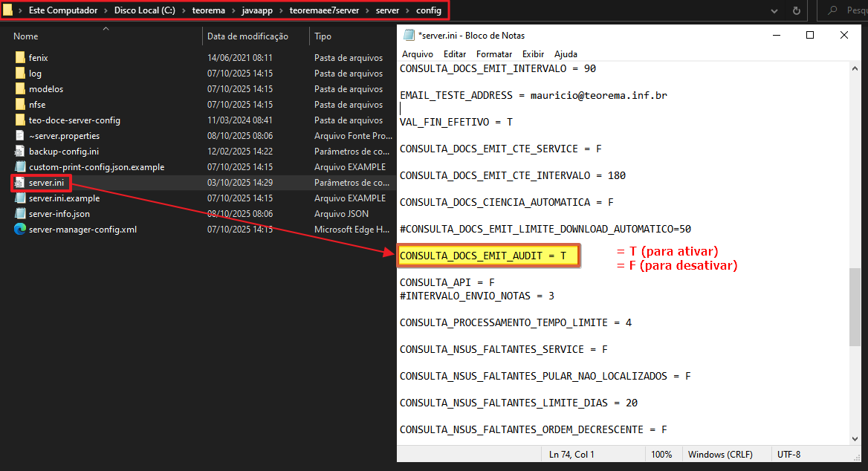This screenshot has height=471, width=868.
Task: Click the log folder icon
Action: point(20,73)
